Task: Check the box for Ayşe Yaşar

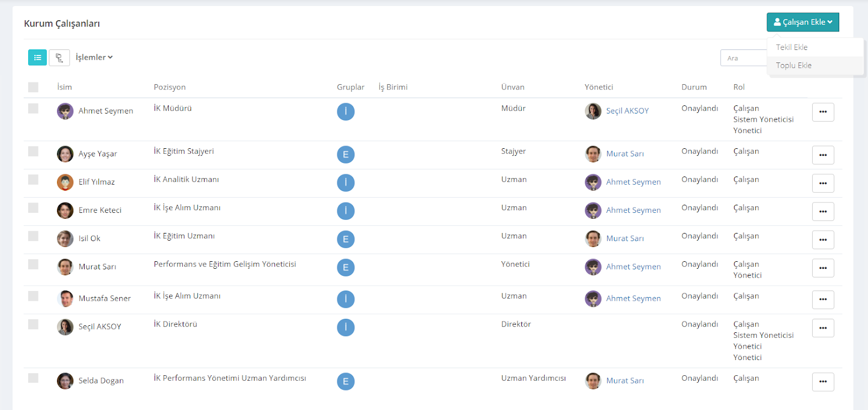Action: [33, 151]
